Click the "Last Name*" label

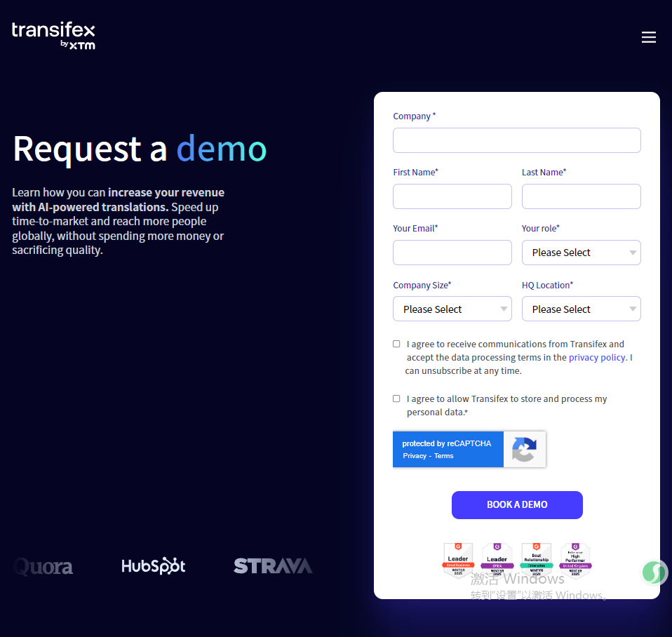544,172
